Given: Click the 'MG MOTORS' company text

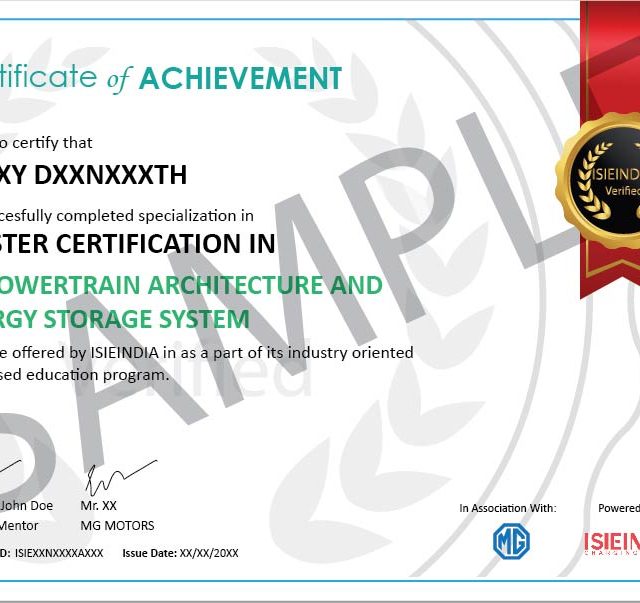Looking at the screenshot, I should click(x=117, y=525).
